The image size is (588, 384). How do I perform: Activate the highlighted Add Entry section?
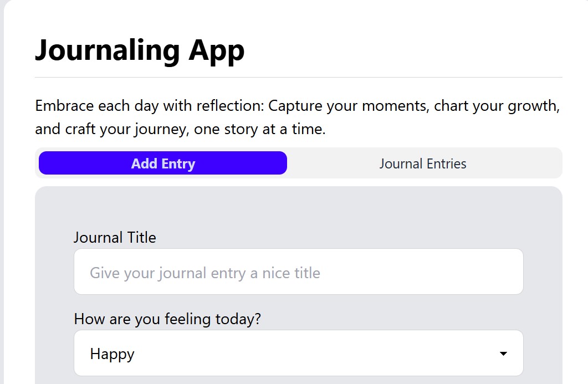tap(162, 163)
